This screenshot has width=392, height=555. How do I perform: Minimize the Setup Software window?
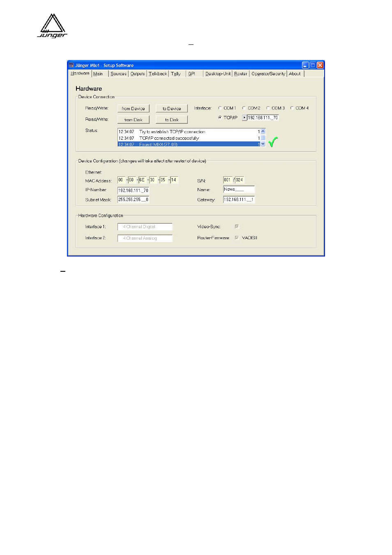coord(305,65)
